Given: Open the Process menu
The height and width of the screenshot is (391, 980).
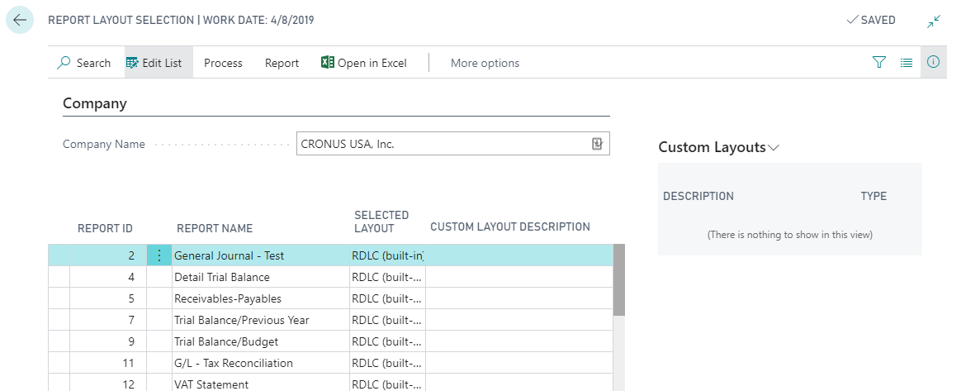Looking at the screenshot, I should [223, 63].
